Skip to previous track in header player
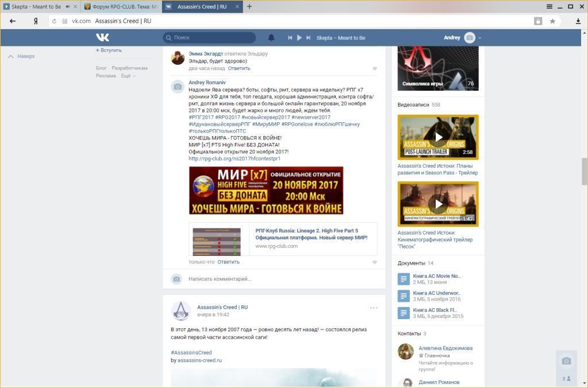This screenshot has width=588, height=388. pyautogui.click(x=290, y=37)
